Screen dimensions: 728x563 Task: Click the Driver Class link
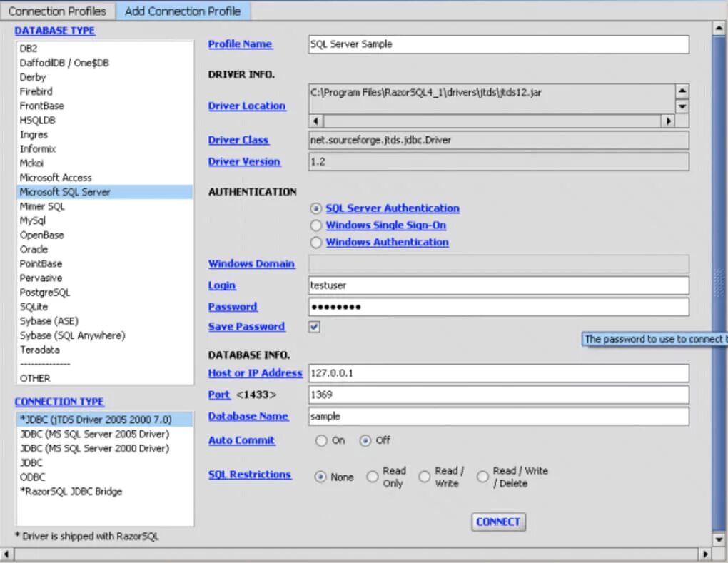coord(238,140)
